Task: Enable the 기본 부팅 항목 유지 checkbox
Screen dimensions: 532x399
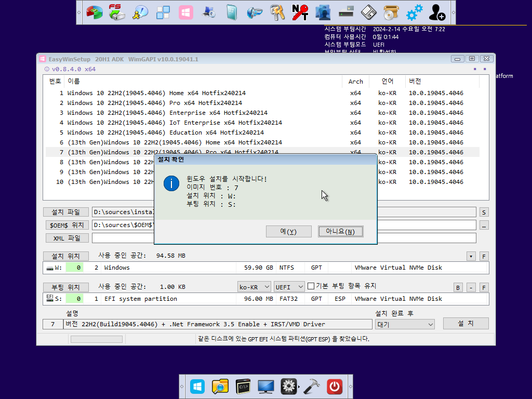Action: click(x=311, y=286)
